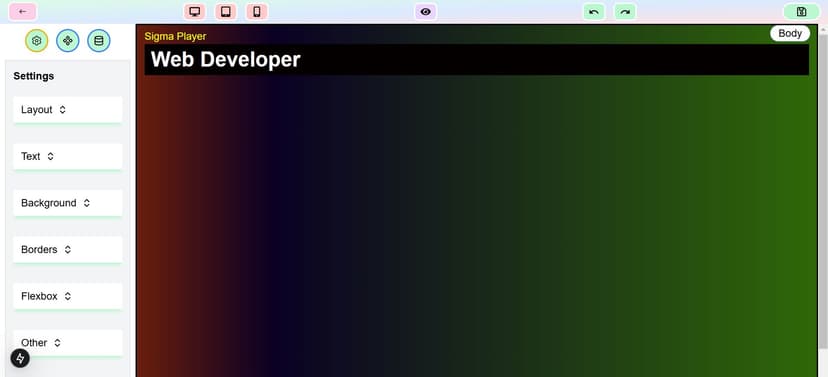This screenshot has width=828, height=377.
Task: Switch to tablet device preview
Action: pos(226,12)
